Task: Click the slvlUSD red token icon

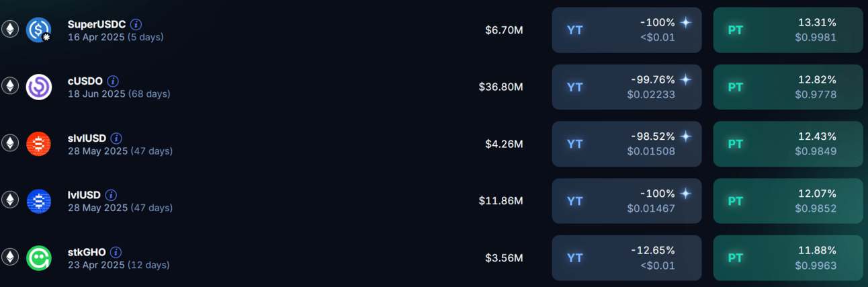Action: (38, 144)
